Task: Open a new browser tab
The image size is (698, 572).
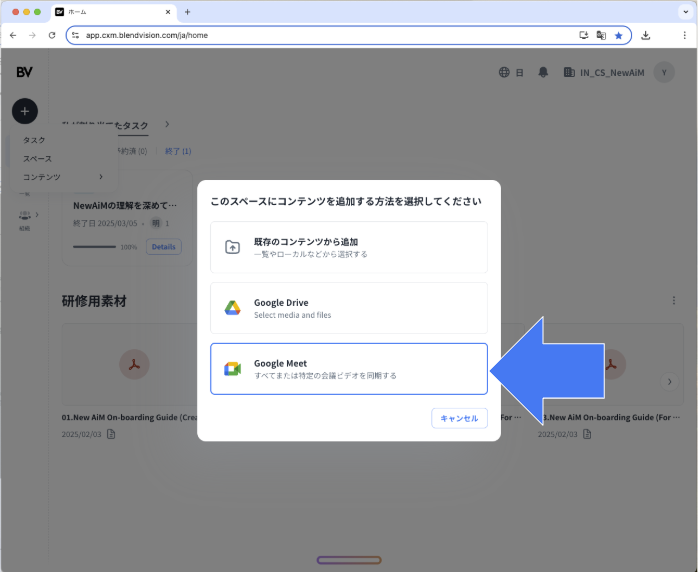Action: click(187, 12)
